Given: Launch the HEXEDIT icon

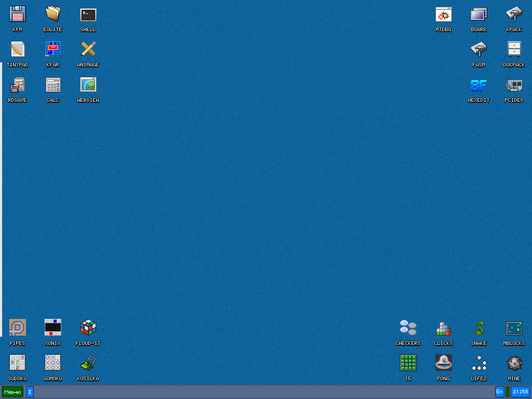Looking at the screenshot, I should coord(478,85).
